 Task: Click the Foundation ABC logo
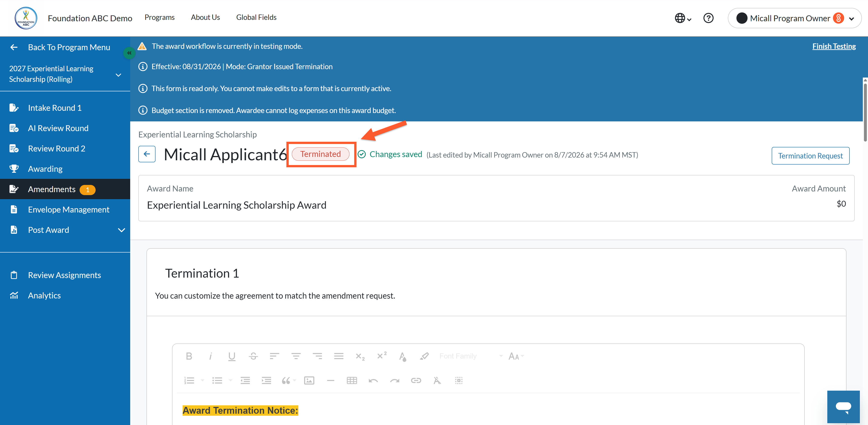click(26, 18)
